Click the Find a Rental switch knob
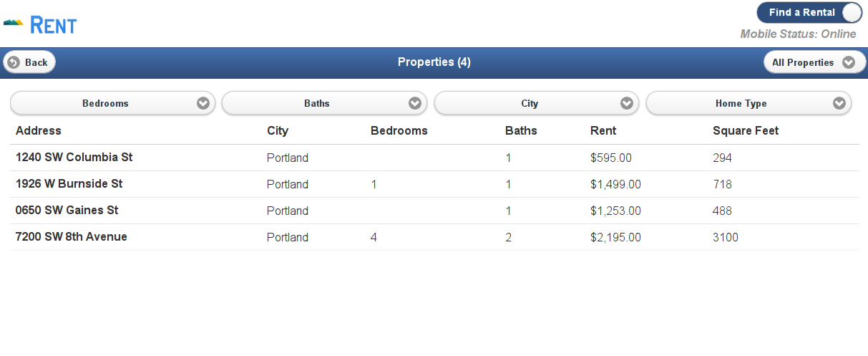The width and height of the screenshot is (868, 356). pos(852,13)
